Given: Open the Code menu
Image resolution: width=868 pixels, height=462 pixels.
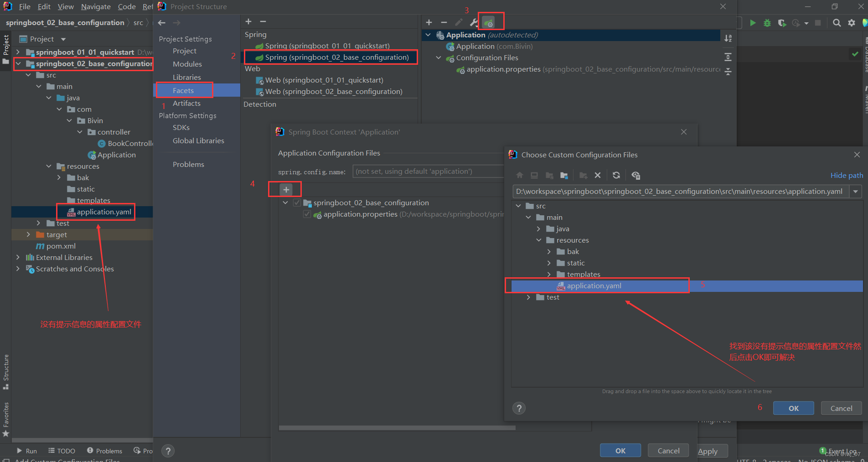Looking at the screenshot, I should point(127,7).
